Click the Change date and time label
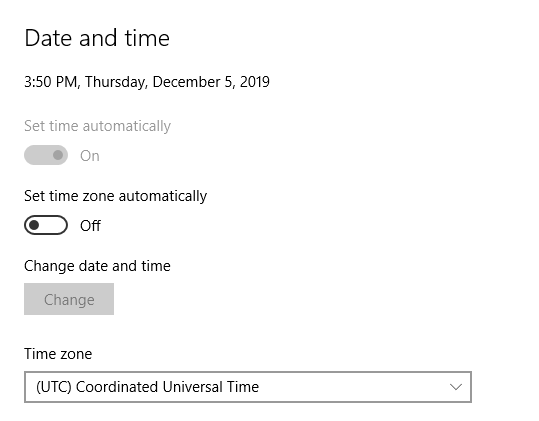 tap(97, 266)
